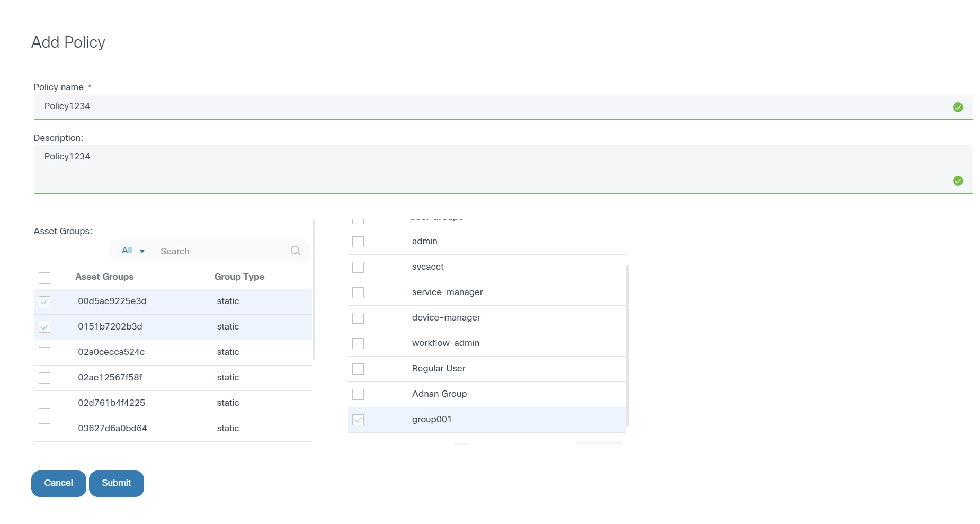
Task: Uncheck asset group 00d5ac9225e3d
Action: 44,302
